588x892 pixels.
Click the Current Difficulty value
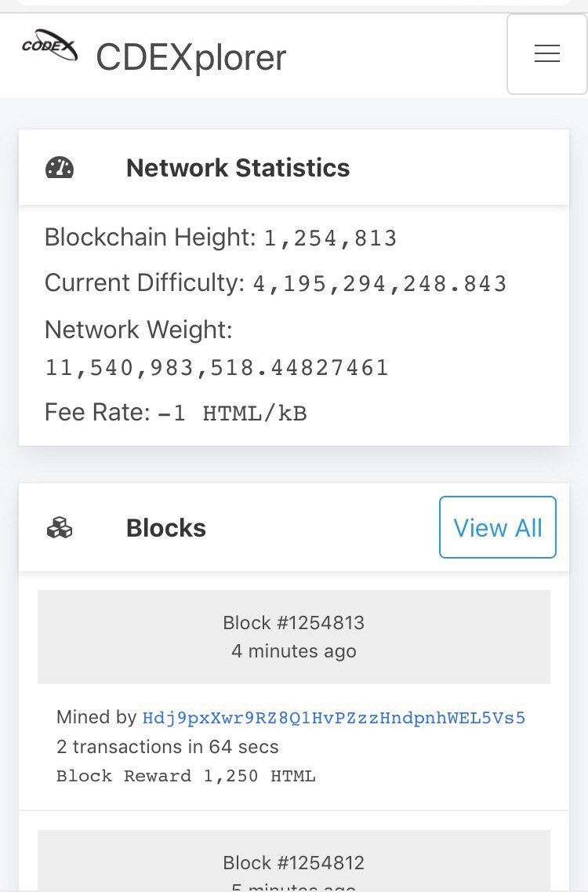pos(380,284)
